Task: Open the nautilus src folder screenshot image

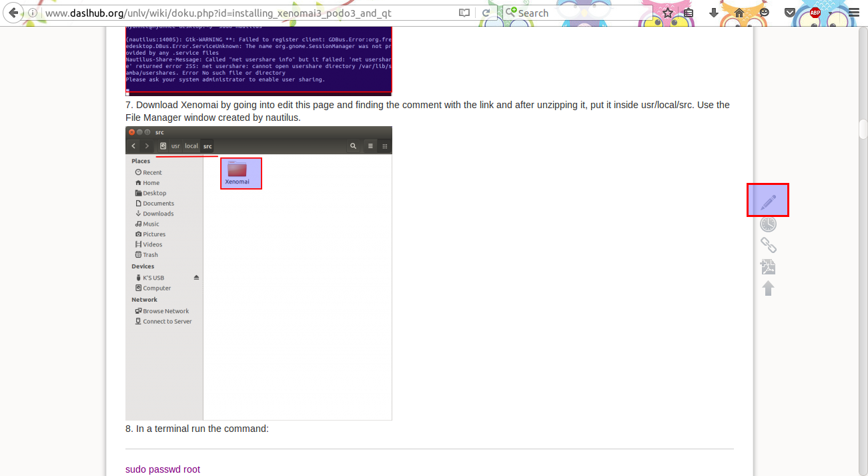Action: (259, 273)
